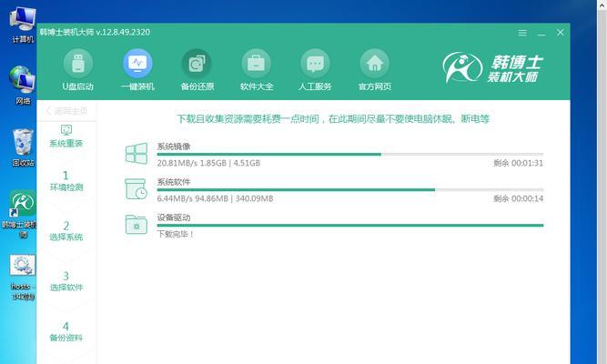Image resolution: width=607 pixels, height=364 pixels.
Task: Select step 4 备份资料
Action: 66,332
